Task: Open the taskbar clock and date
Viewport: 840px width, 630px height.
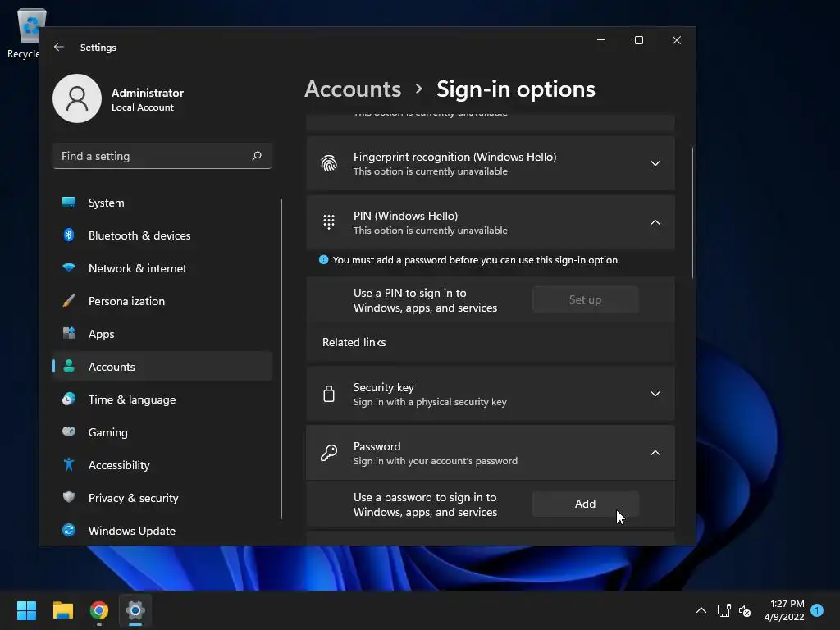Action: coord(784,610)
